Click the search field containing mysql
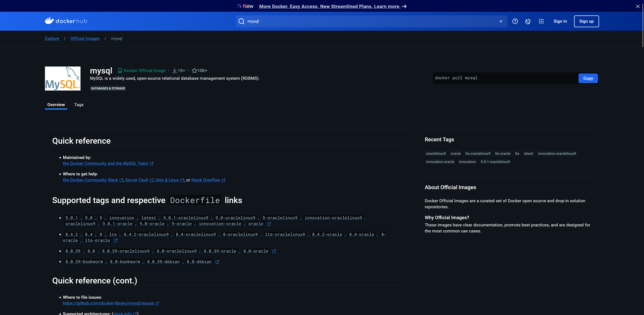644x315 pixels. click(371, 21)
